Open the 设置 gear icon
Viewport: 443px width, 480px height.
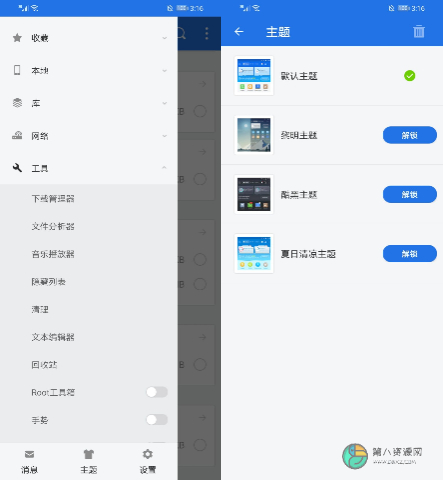tap(148, 454)
